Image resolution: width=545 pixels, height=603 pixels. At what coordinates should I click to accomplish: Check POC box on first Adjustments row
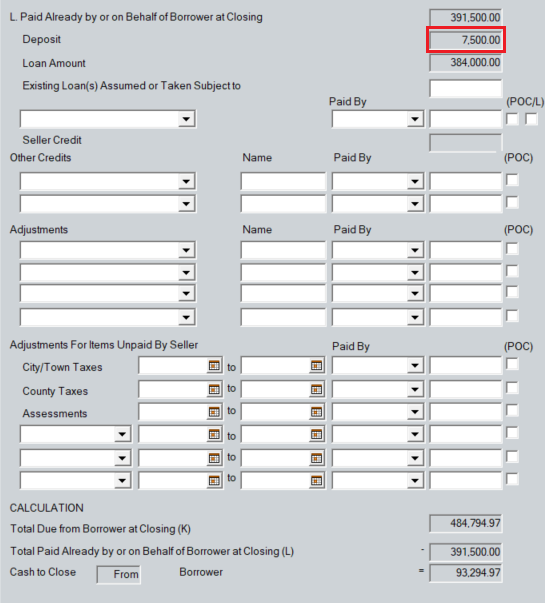512,248
